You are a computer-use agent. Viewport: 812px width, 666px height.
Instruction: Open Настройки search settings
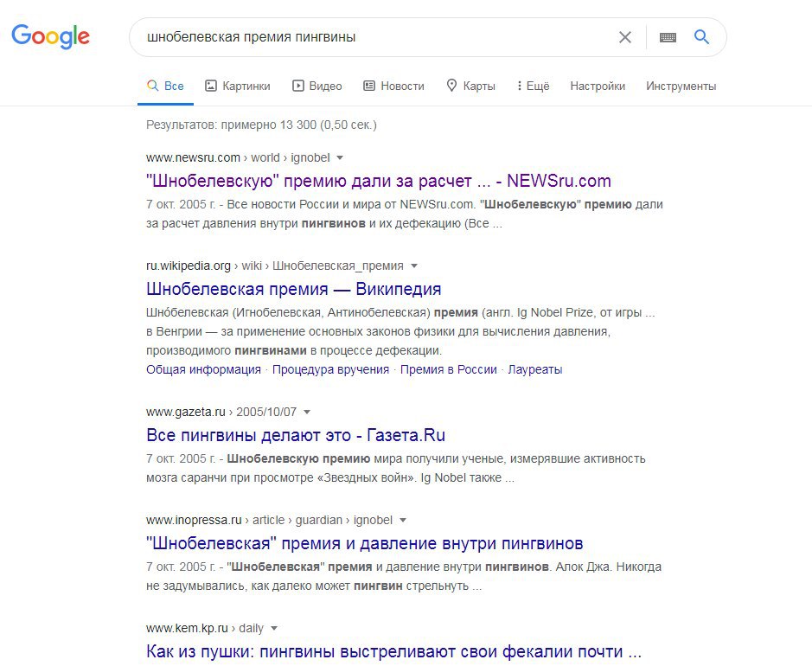click(x=598, y=86)
